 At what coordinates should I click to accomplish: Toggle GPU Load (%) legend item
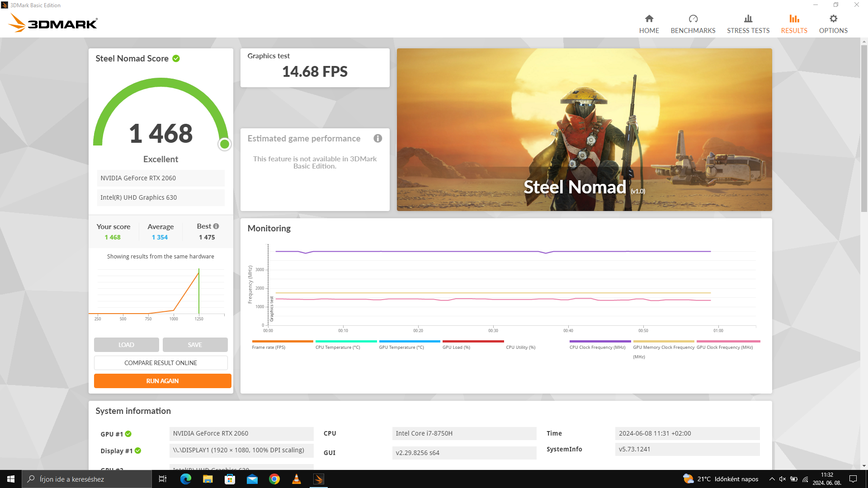coord(456,347)
